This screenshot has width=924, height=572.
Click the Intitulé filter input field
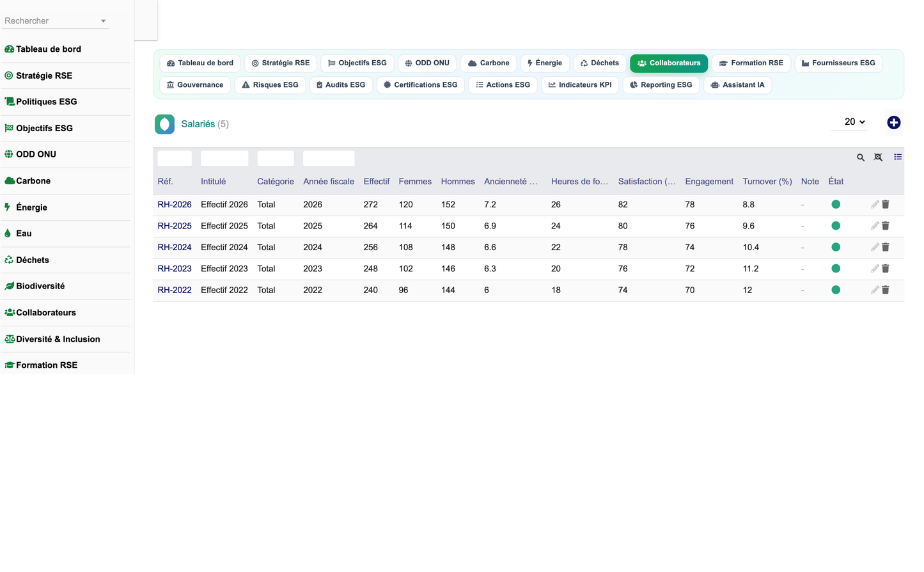coord(224,158)
